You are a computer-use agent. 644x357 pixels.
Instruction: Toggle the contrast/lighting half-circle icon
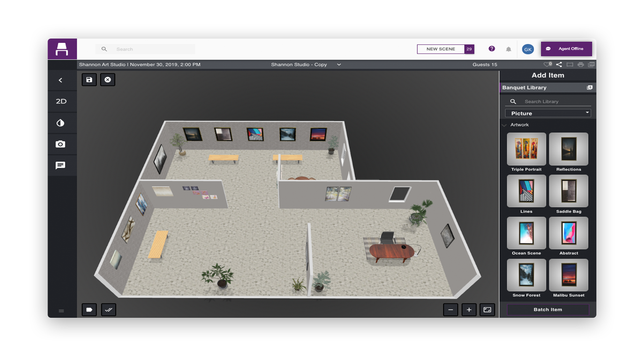(x=60, y=123)
